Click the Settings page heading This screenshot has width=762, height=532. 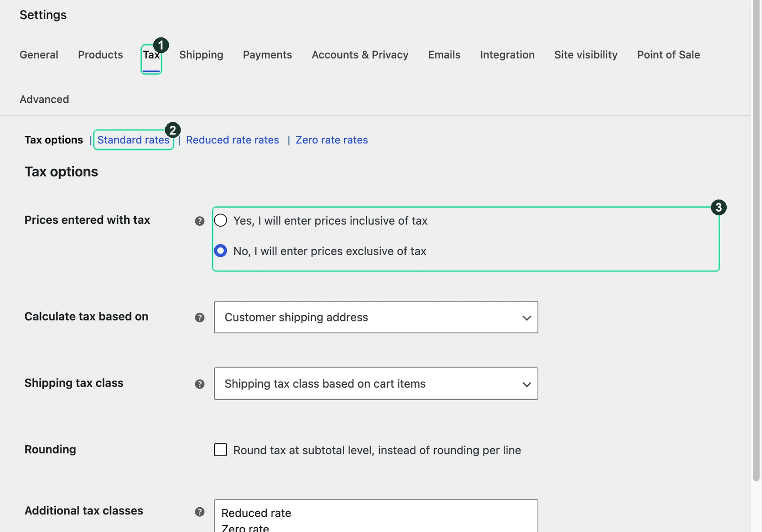[x=43, y=15]
